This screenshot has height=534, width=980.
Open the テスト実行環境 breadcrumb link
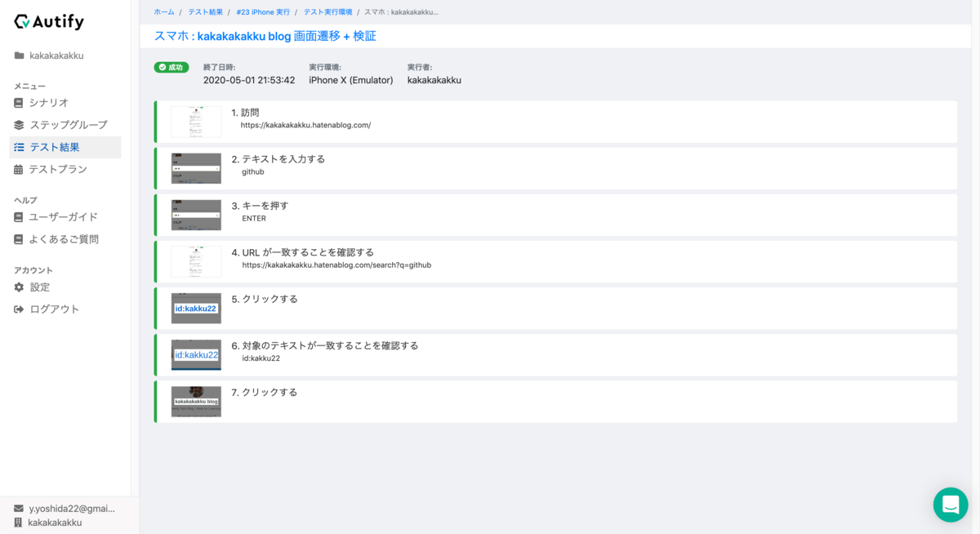tap(326, 11)
